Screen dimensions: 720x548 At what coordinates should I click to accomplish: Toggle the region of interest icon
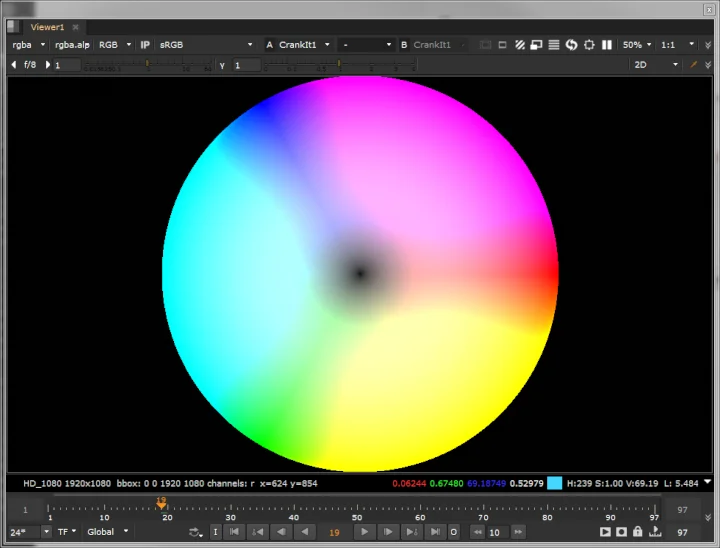(502, 45)
